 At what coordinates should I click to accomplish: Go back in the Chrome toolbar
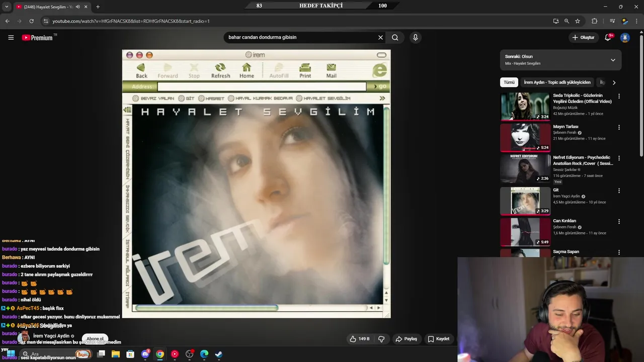(7, 21)
